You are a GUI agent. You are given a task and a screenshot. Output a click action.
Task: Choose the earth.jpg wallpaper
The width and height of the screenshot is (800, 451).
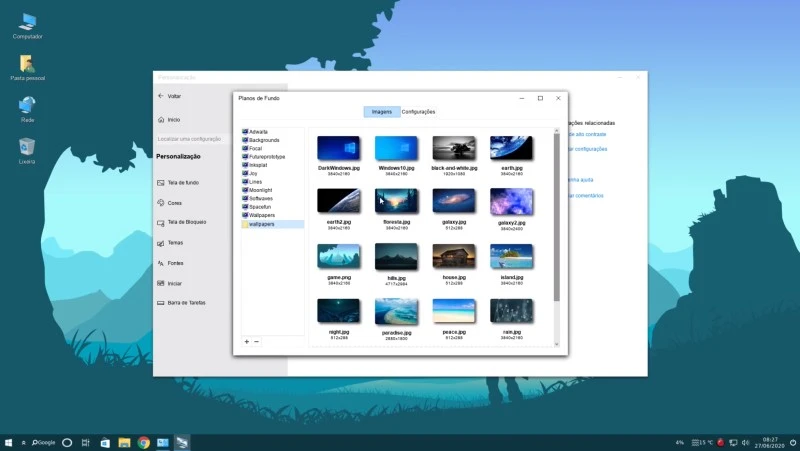(512, 155)
